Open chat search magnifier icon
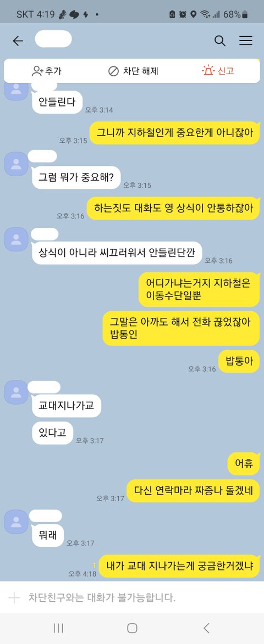 tap(220, 41)
